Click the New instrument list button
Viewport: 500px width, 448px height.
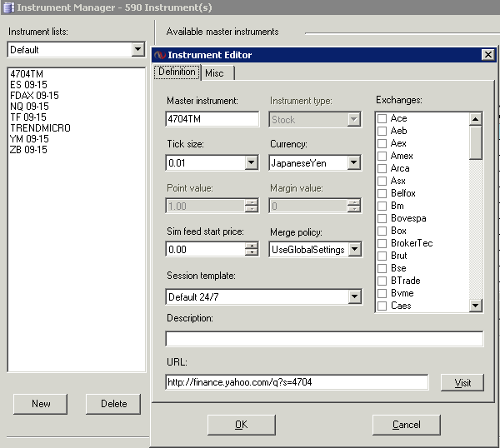(41, 404)
